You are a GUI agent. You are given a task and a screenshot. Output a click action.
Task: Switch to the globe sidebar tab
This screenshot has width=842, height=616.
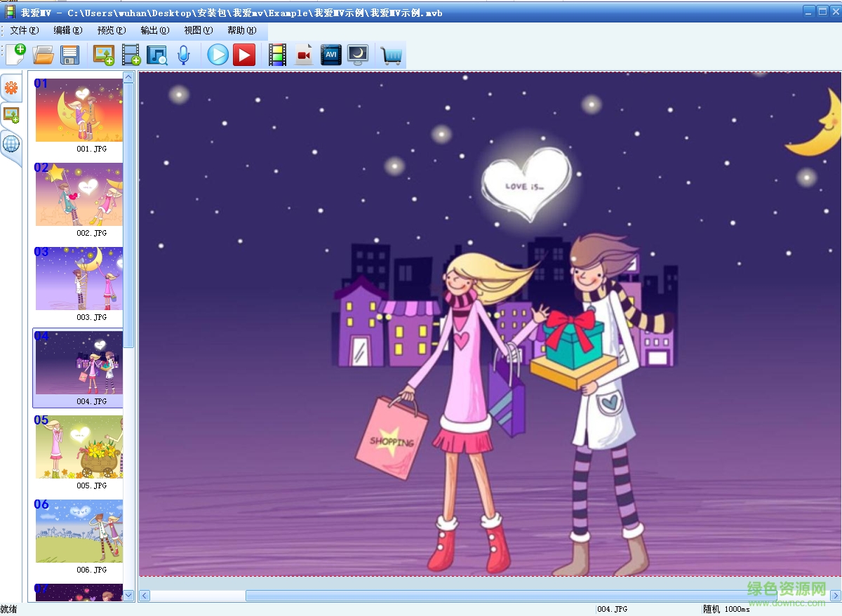click(11, 145)
